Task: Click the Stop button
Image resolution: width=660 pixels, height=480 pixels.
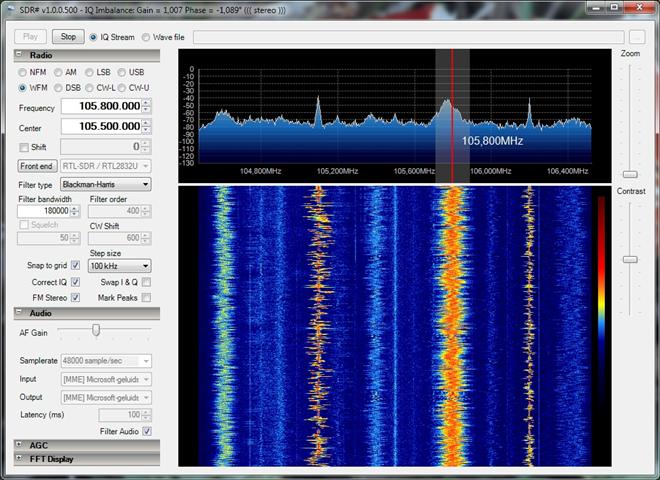Action: tap(68, 37)
